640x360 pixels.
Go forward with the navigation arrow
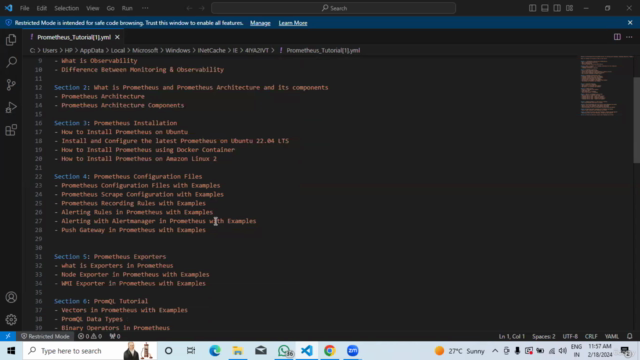[x=202, y=8]
